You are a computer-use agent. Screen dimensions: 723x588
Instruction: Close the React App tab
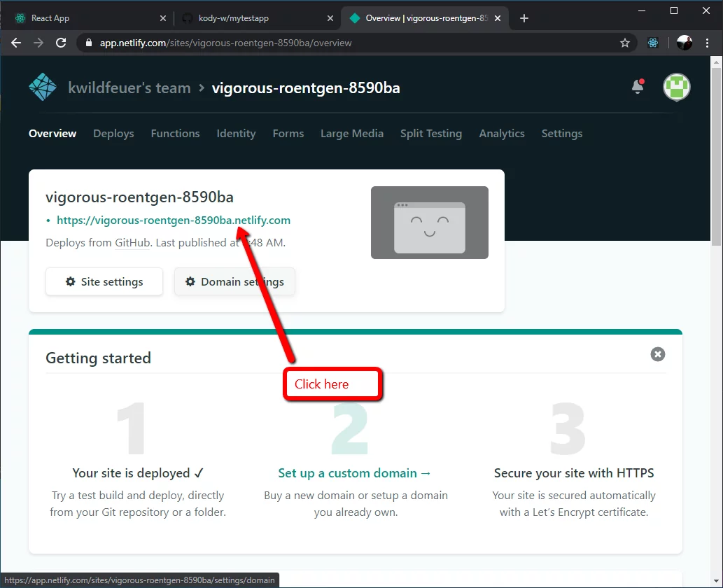(x=163, y=18)
